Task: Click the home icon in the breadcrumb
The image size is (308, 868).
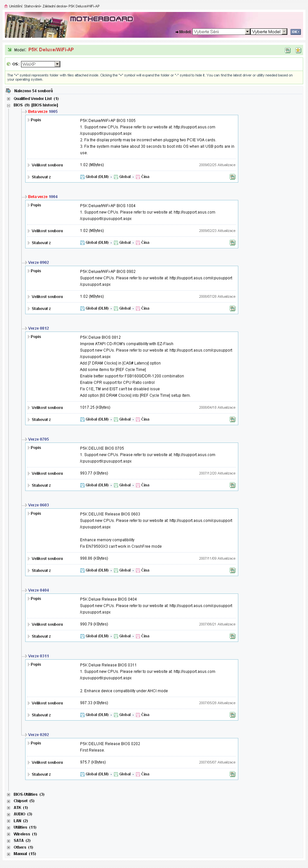Action: point(6,6)
